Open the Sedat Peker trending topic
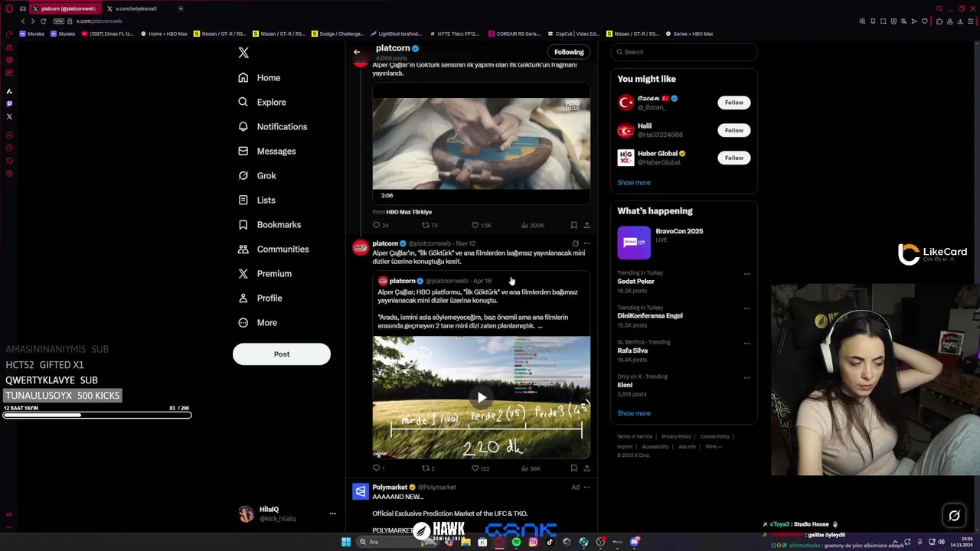The height and width of the screenshot is (551, 980). click(635, 282)
